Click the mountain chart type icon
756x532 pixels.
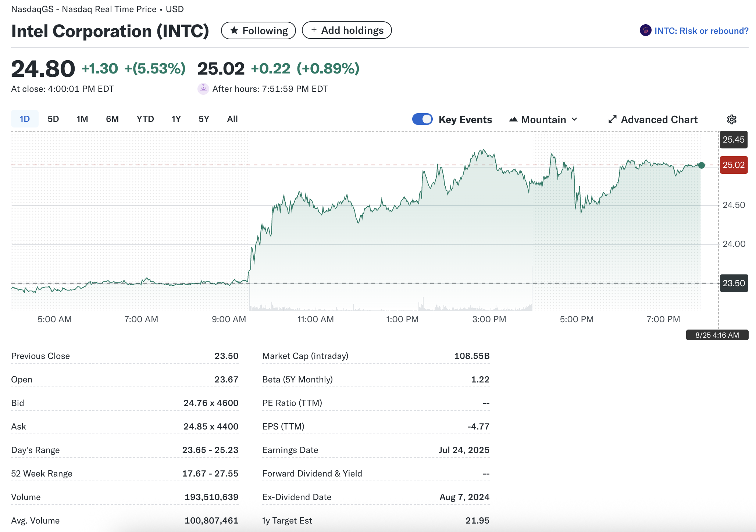coord(513,119)
